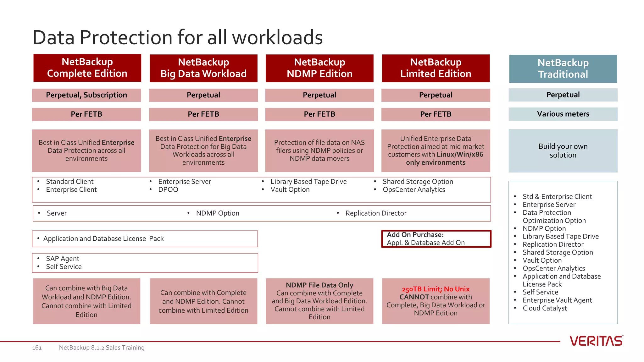Select 'Library Based Tape Drive' in Traditional list
Screen dimensions: 644x362
coord(561,237)
